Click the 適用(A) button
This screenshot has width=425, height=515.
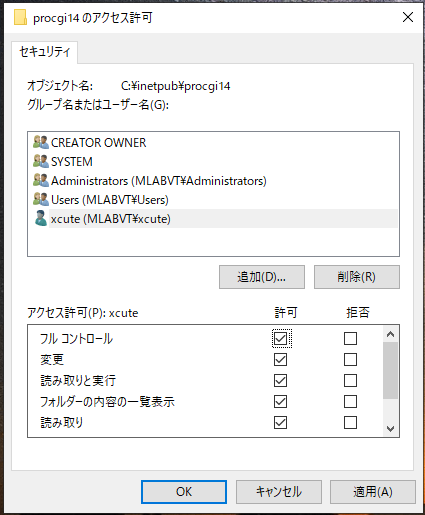pyautogui.click(x=373, y=492)
